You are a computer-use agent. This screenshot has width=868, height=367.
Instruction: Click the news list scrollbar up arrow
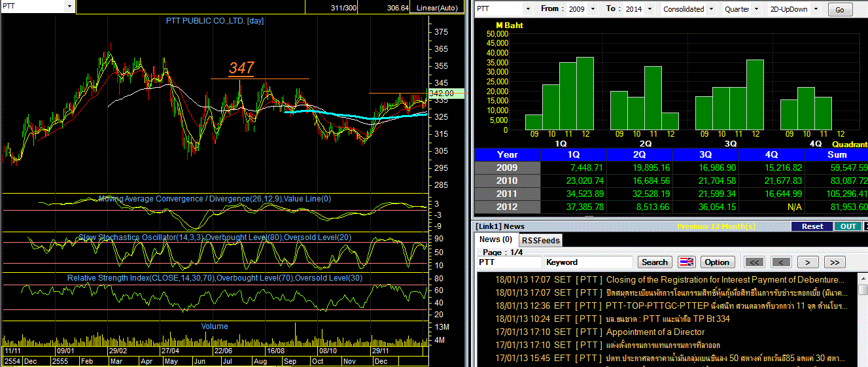(x=863, y=278)
